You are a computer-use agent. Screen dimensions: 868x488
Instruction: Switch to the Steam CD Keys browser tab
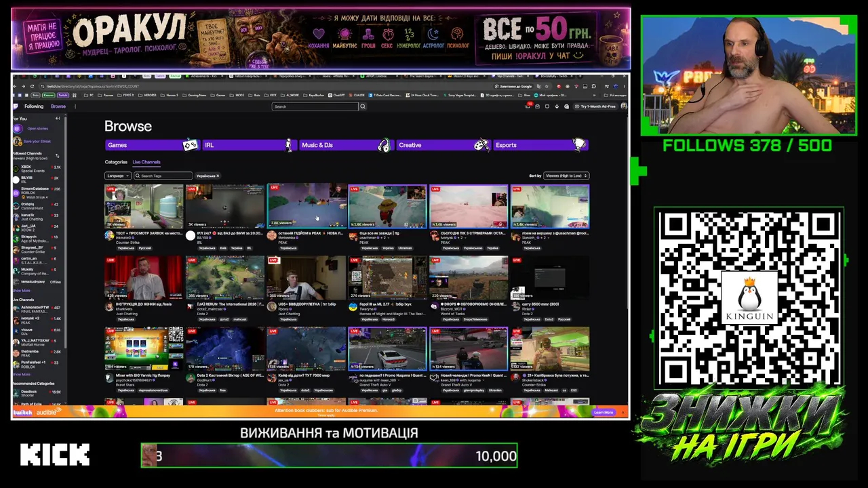(x=468, y=76)
